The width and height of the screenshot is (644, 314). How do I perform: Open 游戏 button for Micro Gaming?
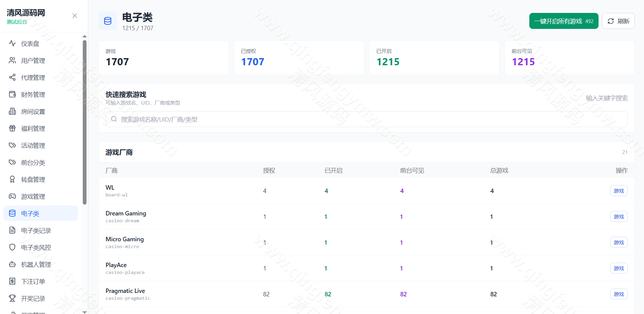[x=619, y=242]
